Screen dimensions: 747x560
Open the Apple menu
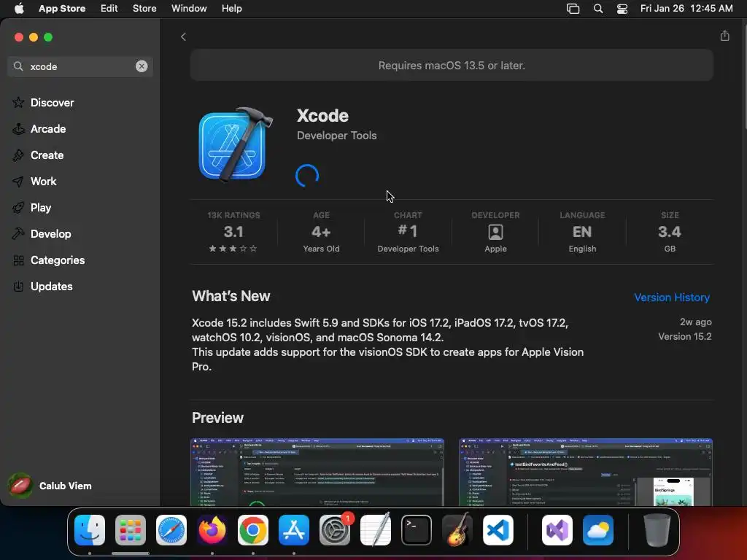[x=19, y=8]
